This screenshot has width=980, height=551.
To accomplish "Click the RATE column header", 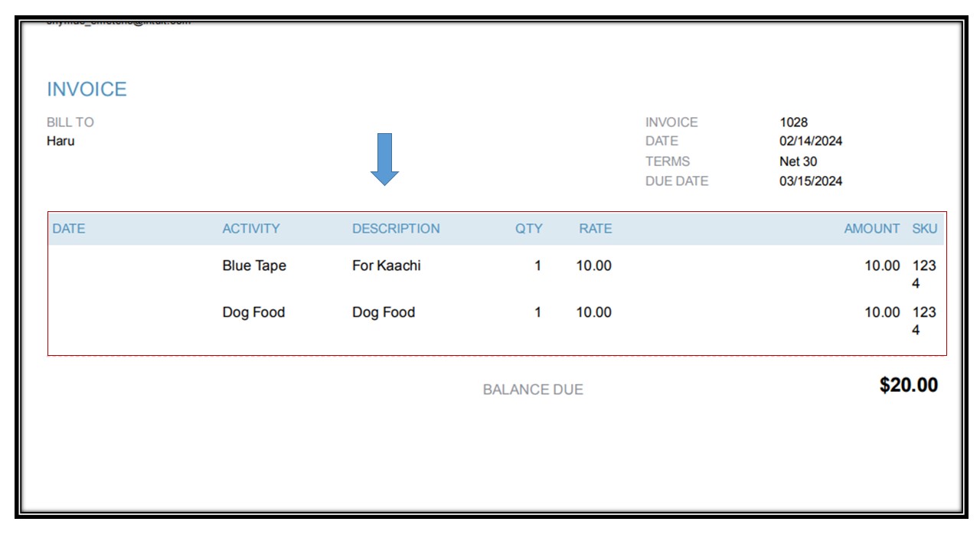I will pos(596,228).
